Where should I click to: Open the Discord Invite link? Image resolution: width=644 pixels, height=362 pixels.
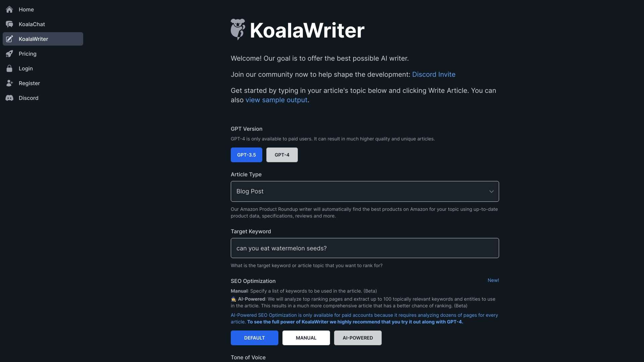[434, 74]
